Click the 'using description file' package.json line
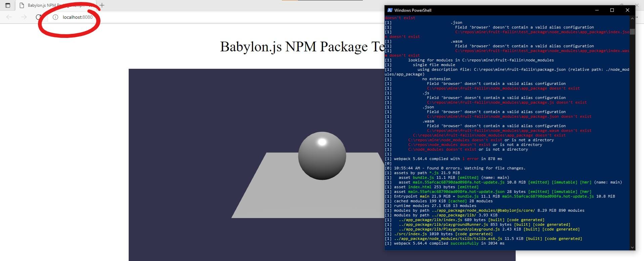Viewport: 644px width, 261px height. [x=507, y=72]
